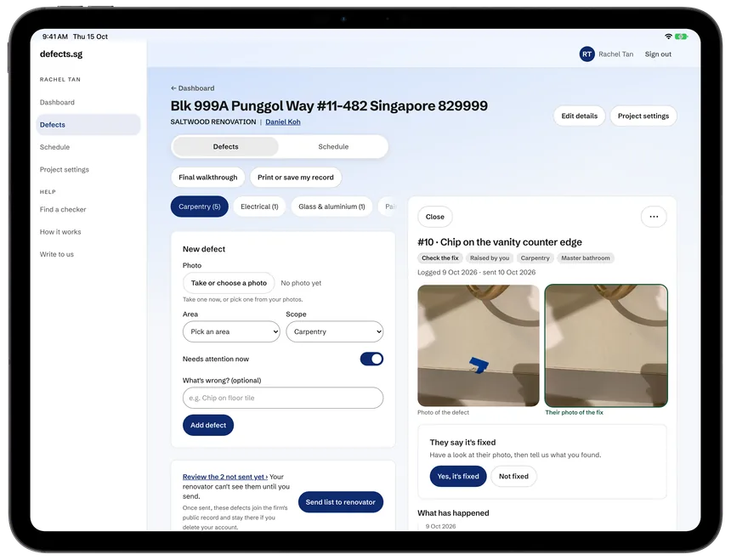Go back via the Dashboard breadcrumb link
Image resolution: width=731 pixels, height=560 pixels.
(x=193, y=88)
